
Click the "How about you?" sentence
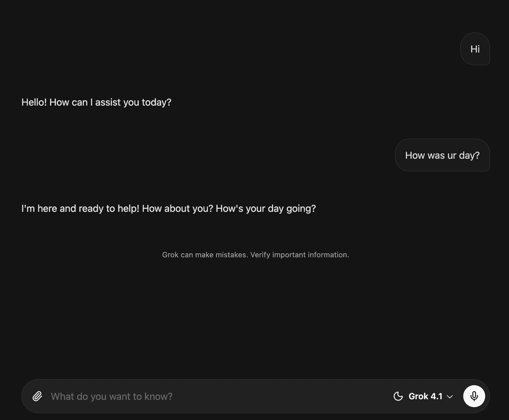coord(177,208)
